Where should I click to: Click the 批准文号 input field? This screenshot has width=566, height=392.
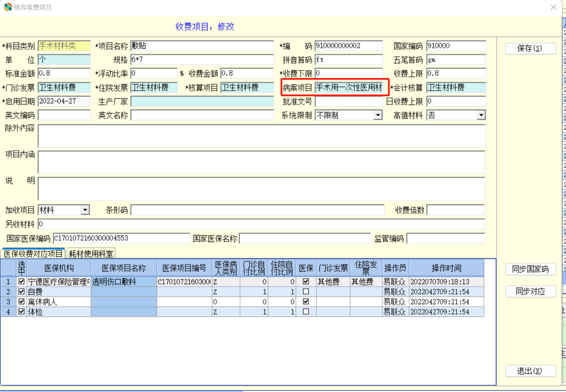tap(349, 102)
